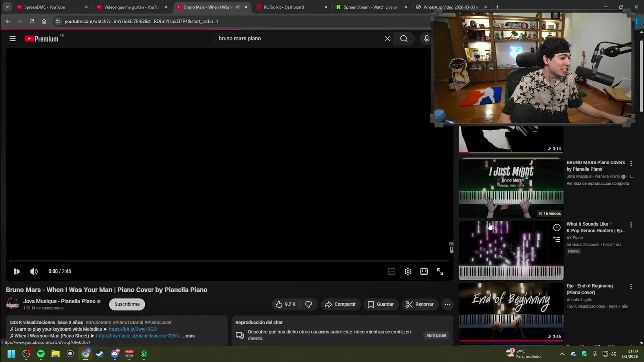Play the video
Image resolution: width=644 pixels, height=362 pixels.
pyautogui.click(x=17, y=271)
